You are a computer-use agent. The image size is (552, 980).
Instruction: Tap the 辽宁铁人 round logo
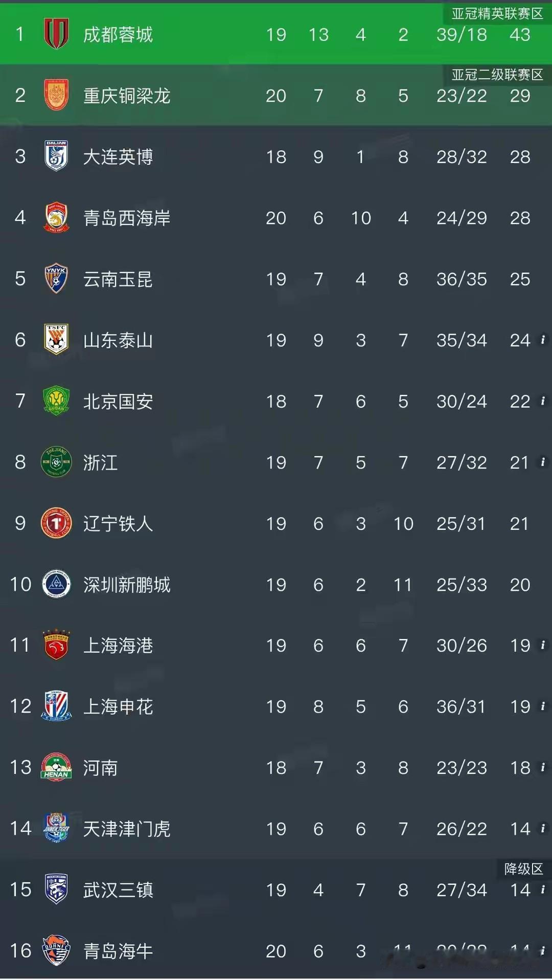[56, 523]
